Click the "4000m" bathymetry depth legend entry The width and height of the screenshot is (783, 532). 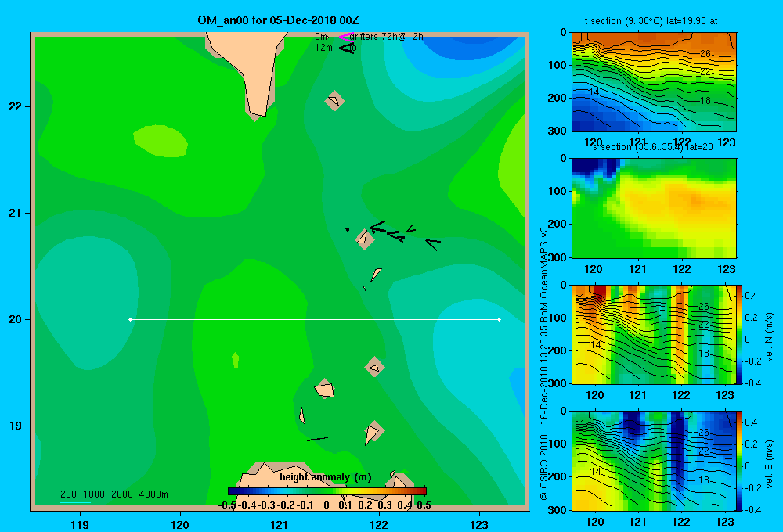coord(153,494)
